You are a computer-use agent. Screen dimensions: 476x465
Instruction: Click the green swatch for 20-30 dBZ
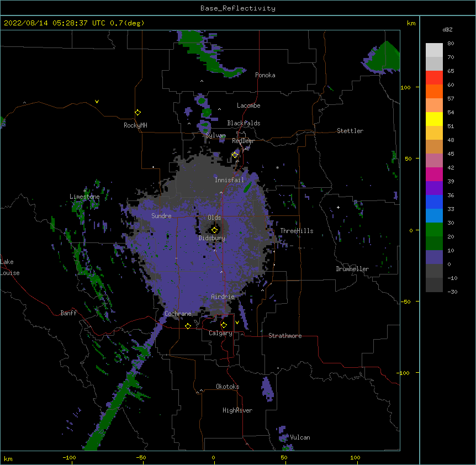click(434, 230)
